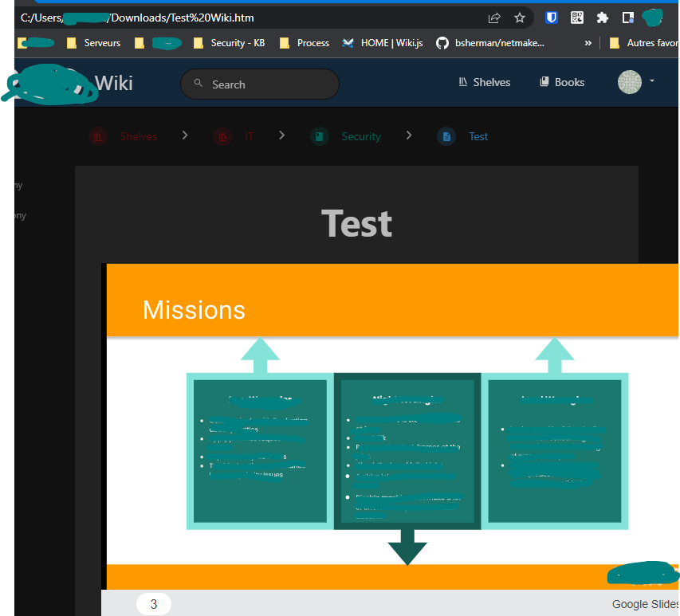The height and width of the screenshot is (616, 680).
Task: Click inside the wiki Search field
Action: coord(259,84)
